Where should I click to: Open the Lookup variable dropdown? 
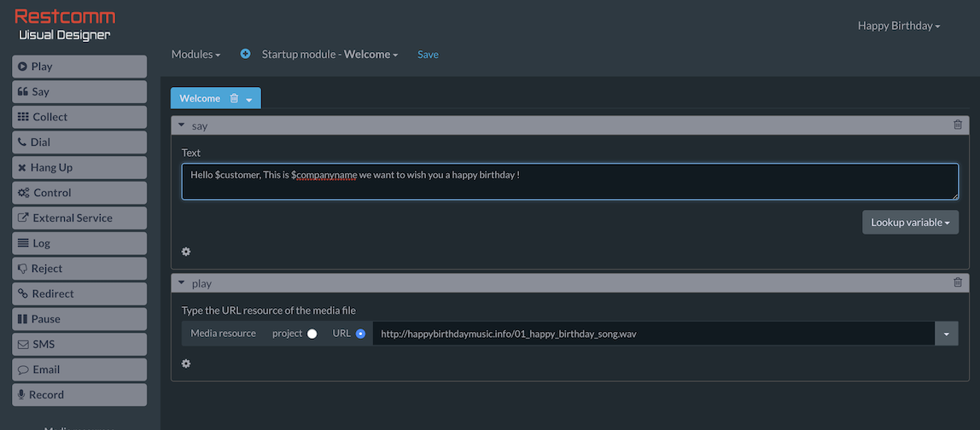pos(910,223)
